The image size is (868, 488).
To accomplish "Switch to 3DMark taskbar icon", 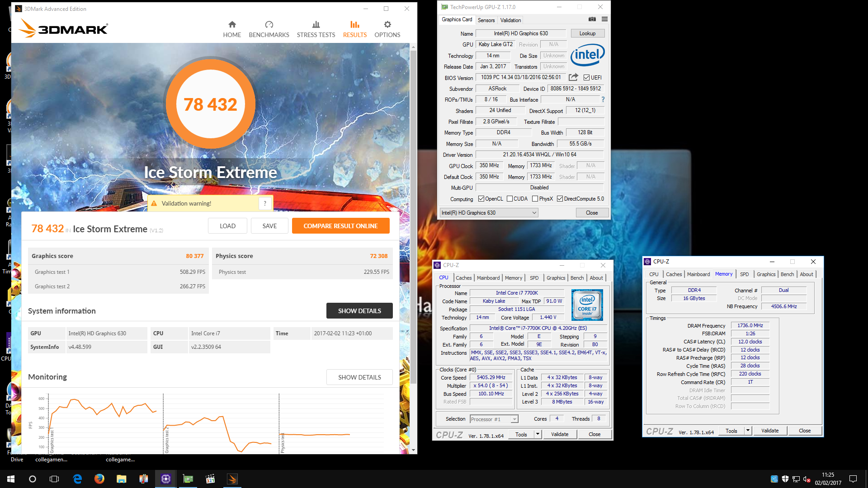I will [x=232, y=479].
